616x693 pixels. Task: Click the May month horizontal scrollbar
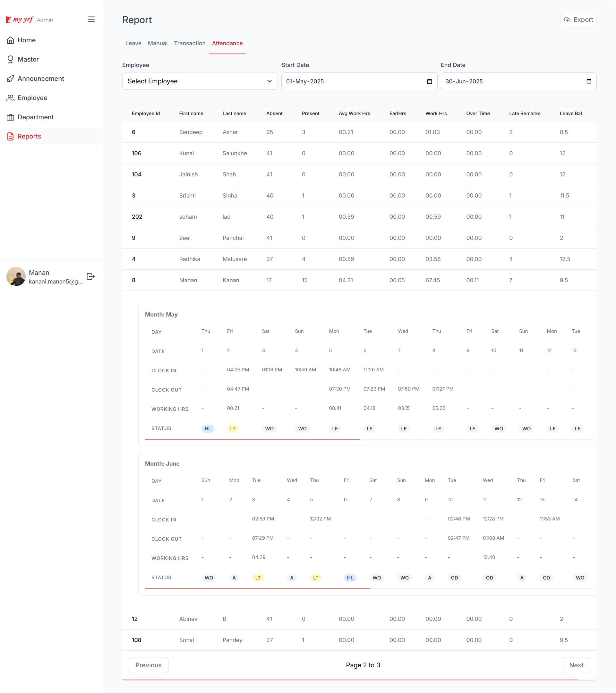pos(252,439)
